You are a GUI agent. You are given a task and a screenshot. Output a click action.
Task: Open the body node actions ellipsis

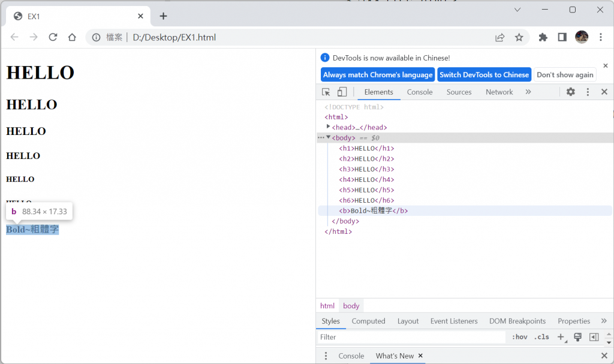321,137
